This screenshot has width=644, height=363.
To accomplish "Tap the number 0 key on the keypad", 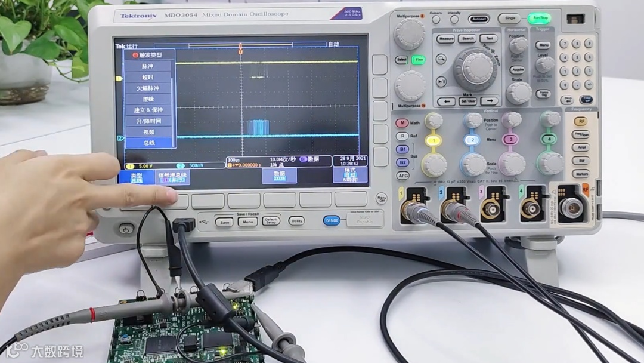I will [x=565, y=85].
